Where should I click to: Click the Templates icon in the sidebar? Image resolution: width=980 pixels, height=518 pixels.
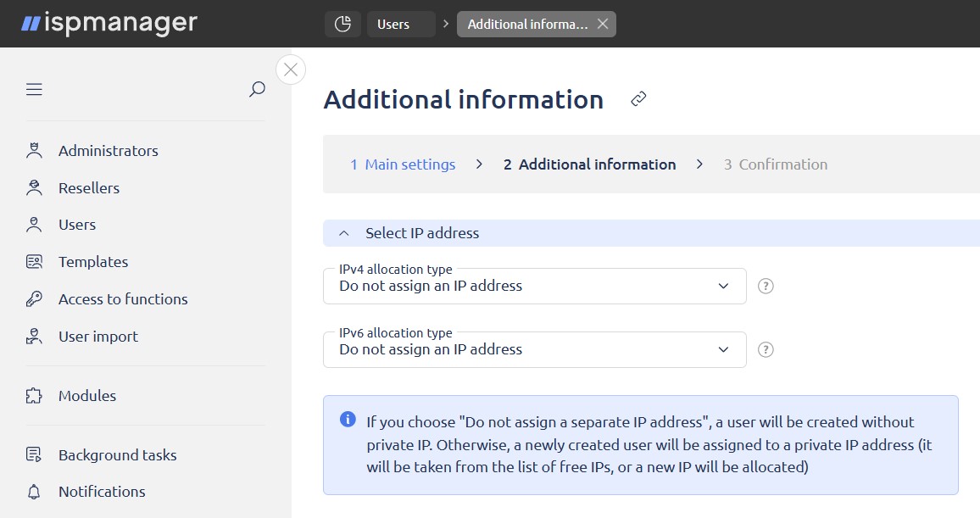[35, 262]
